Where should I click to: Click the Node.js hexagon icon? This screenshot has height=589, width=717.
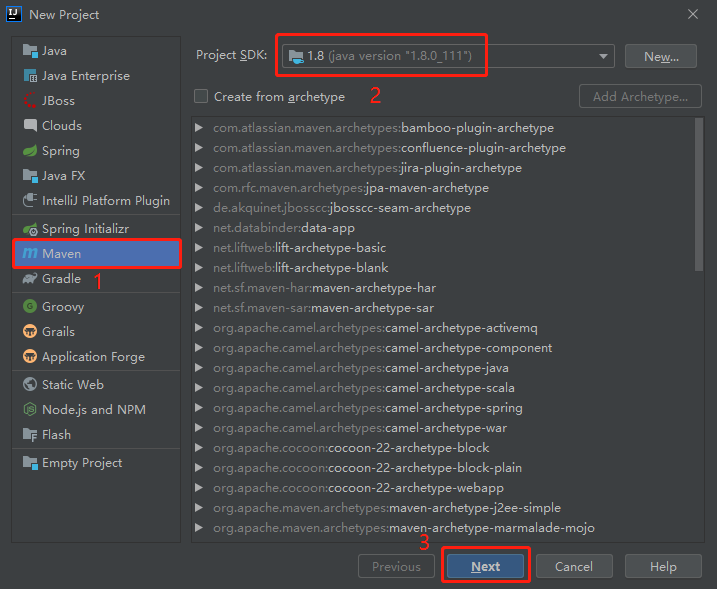tap(30, 409)
